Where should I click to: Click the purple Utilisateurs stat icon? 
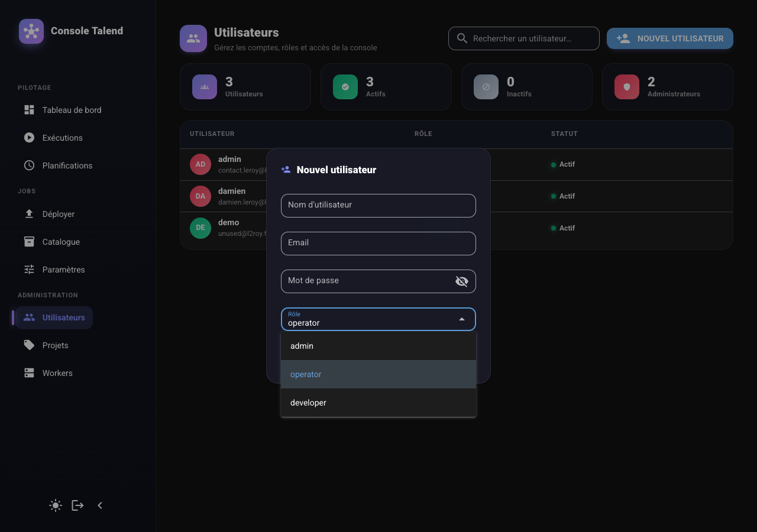205,87
